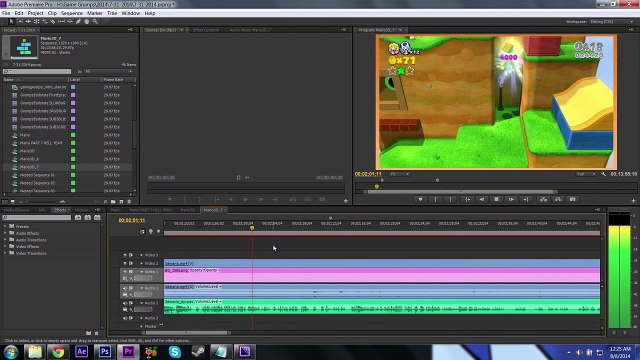The width and height of the screenshot is (640, 360).
Task: Create new bin in Project panel
Action: [x=113, y=202]
